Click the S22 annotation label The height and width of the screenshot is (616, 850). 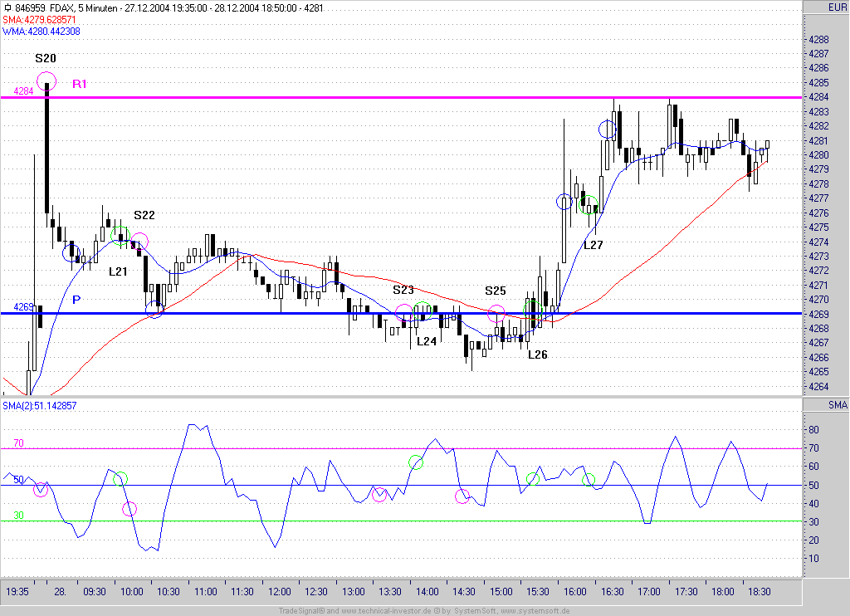click(x=144, y=215)
